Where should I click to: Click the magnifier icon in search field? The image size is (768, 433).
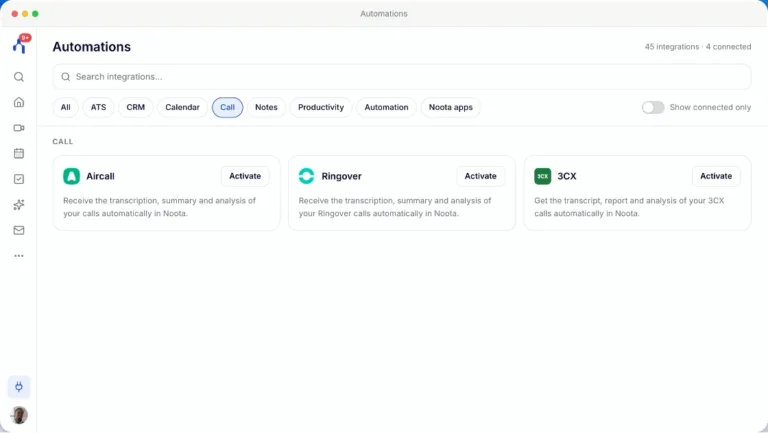point(66,77)
